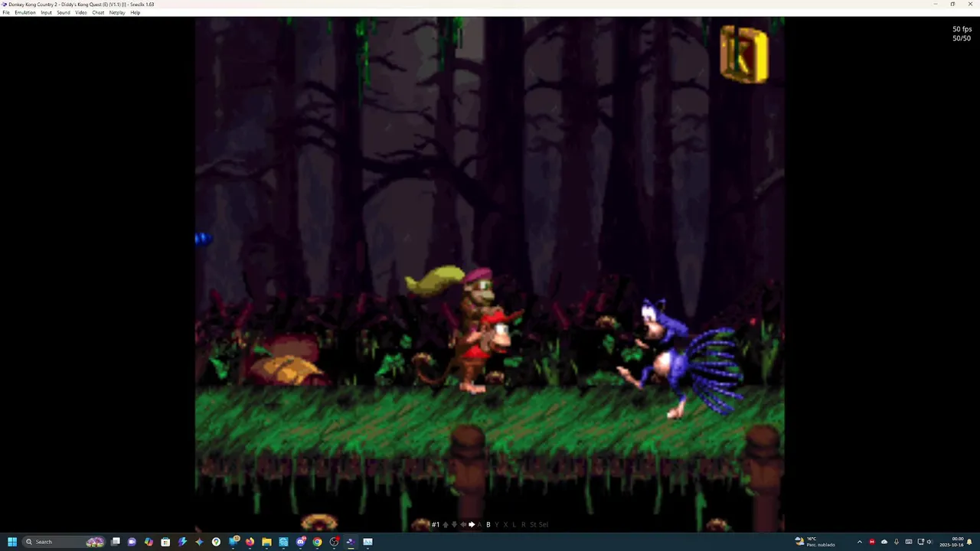980x551 pixels.
Task: Open Microsoft Store from the taskbar
Action: [165, 542]
